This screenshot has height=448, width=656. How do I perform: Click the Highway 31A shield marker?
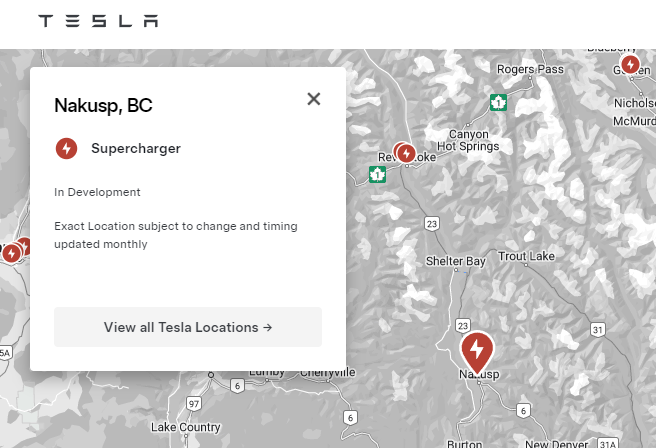[x=607, y=441]
